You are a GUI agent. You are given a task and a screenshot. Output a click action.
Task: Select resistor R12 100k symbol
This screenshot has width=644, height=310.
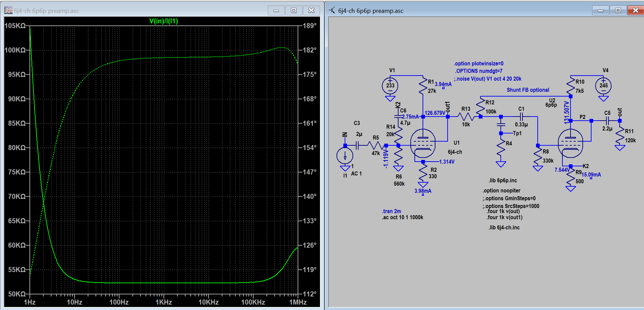[x=480, y=106]
